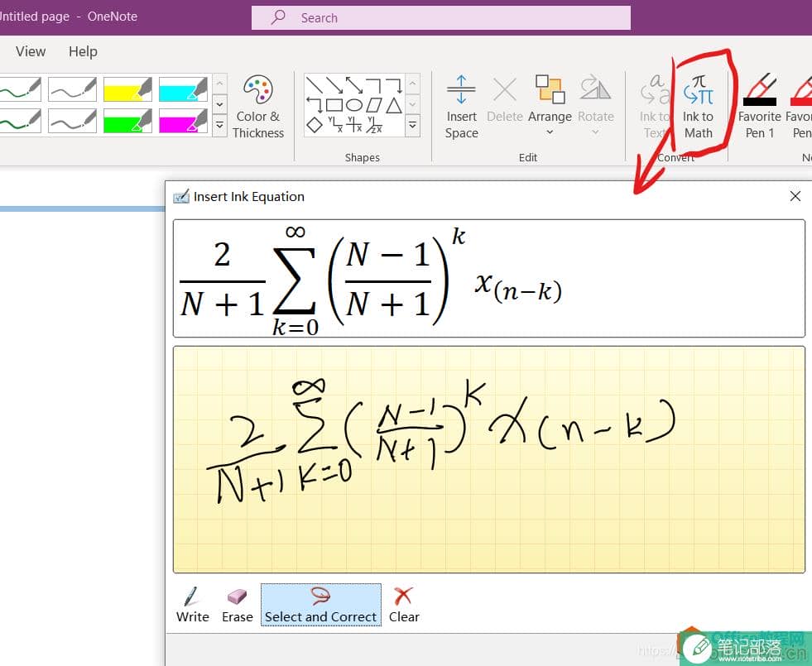
Task: Pick the thick green pen in bottom row
Action: pos(19,120)
